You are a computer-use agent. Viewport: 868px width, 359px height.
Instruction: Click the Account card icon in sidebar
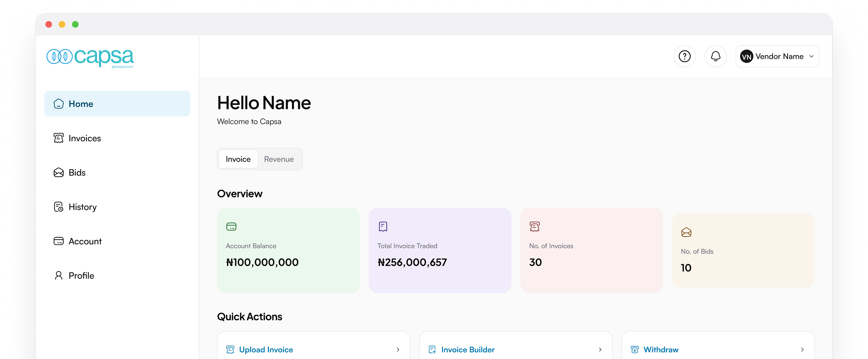(59, 241)
